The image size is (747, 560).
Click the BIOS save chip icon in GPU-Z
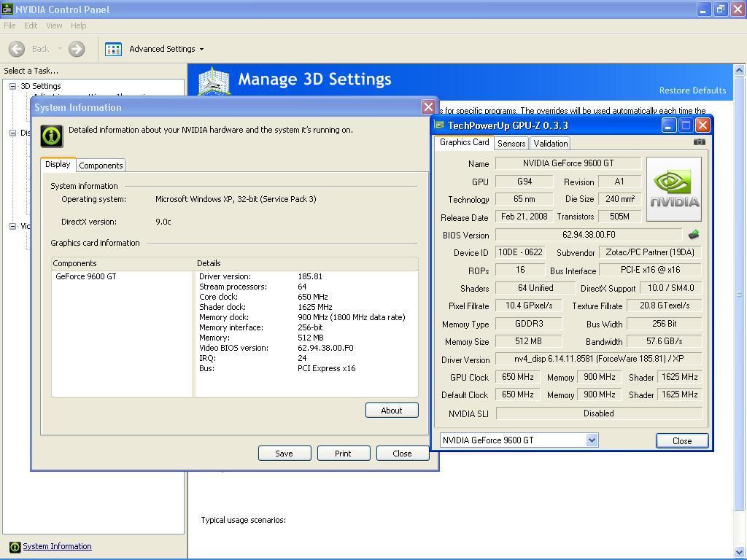coord(694,234)
